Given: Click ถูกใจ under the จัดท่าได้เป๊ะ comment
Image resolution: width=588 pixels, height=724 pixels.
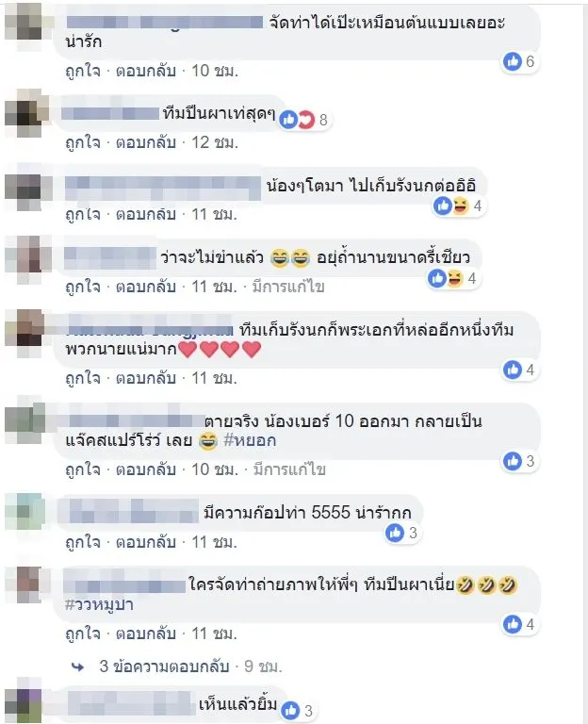Looking at the screenshot, I should coord(83,71).
